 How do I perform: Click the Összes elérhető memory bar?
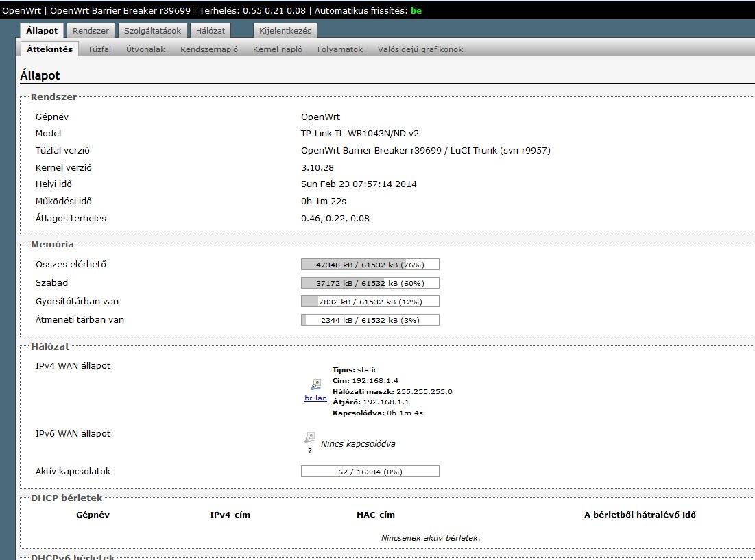(x=370, y=264)
